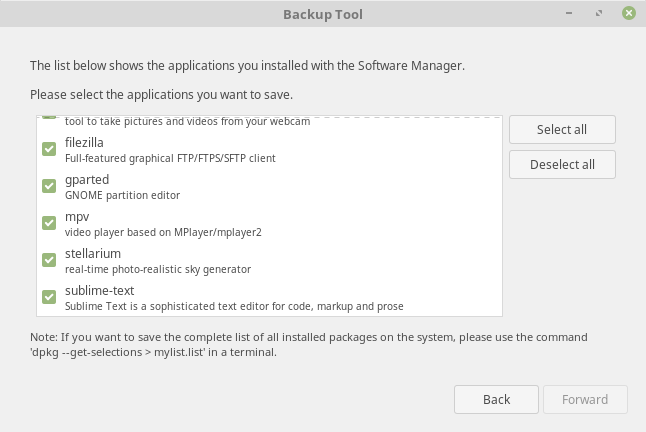This screenshot has height=432, width=646.
Task: Close the Backup Tool window
Action: click(628, 14)
